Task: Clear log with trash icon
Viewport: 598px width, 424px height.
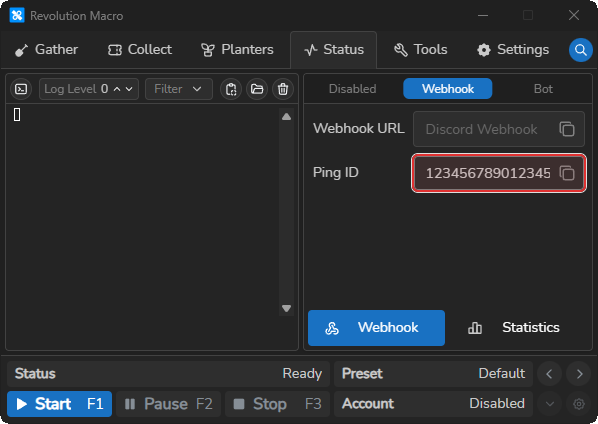Action: [x=283, y=89]
